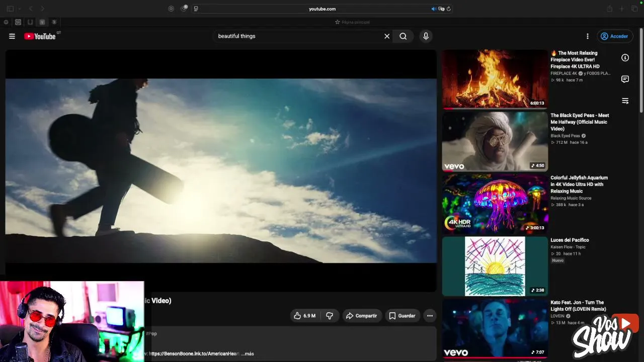The width and height of the screenshot is (644, 362).
Task: Click the 6:00:13 duration badge
Action: coord(537,103)
